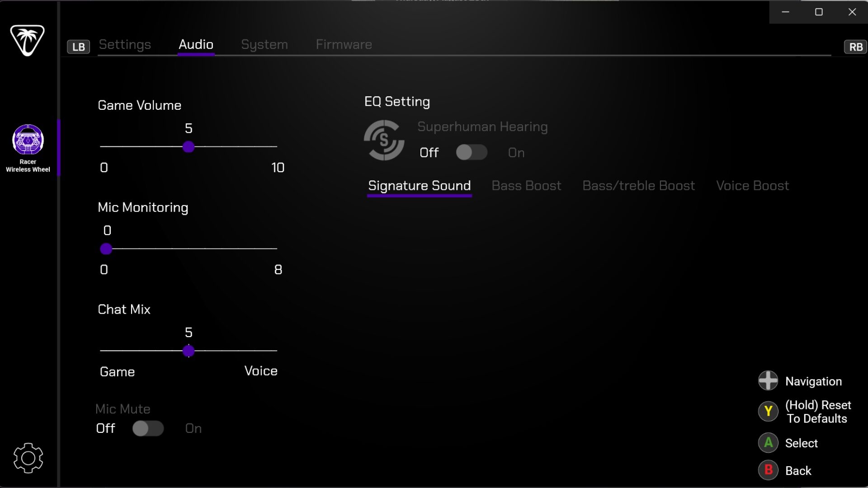Click the Superhuman Hearing icon
This screenshot has width=868, height=488.
click(x=384, y=140)
